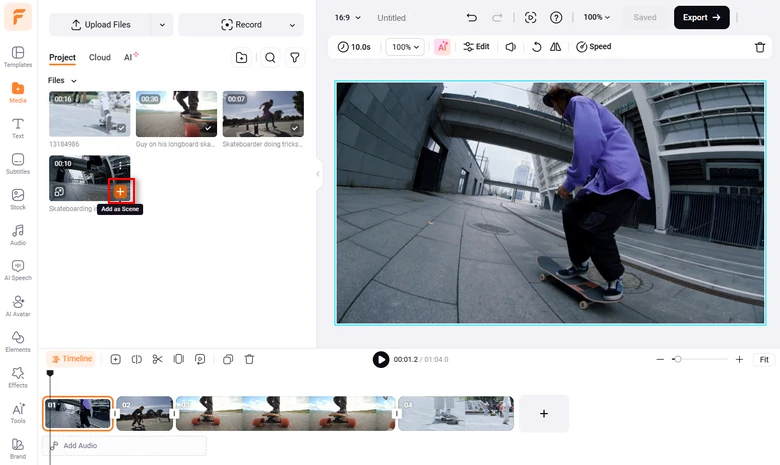The width and height of the screenshot is (780, 465).
Task: Open the 16:9 aspect ratio dropdown
Action: [347, 18]
